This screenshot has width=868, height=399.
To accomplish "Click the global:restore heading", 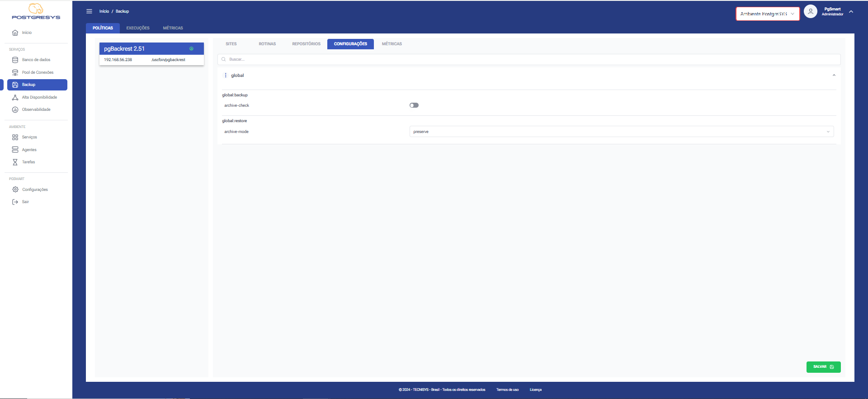I will click(234, 121).
